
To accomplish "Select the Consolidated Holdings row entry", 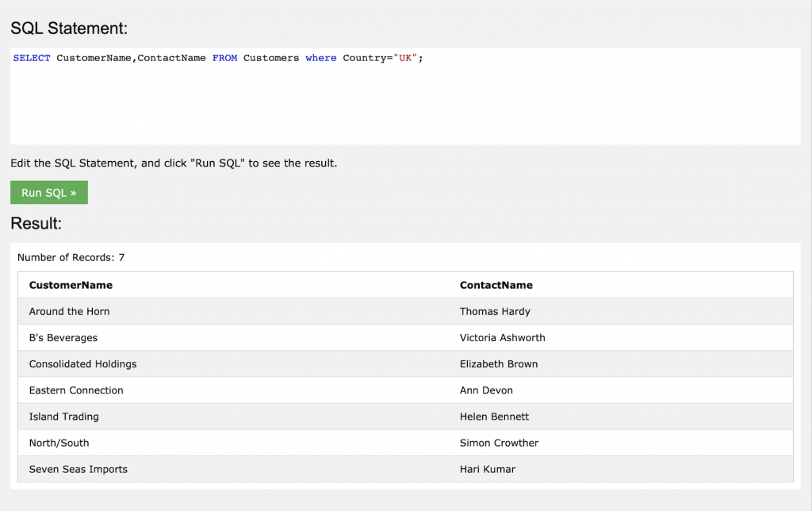I will pos(82,363).
